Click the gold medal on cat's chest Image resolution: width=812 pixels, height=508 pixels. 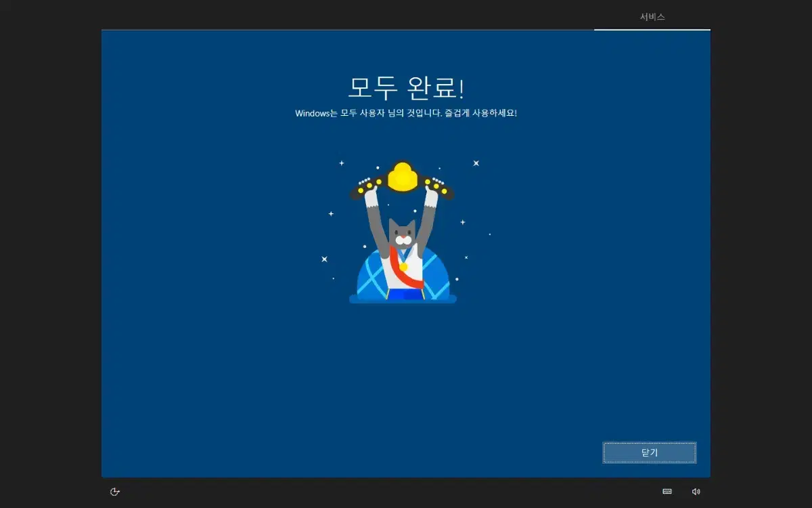[404, 266]
